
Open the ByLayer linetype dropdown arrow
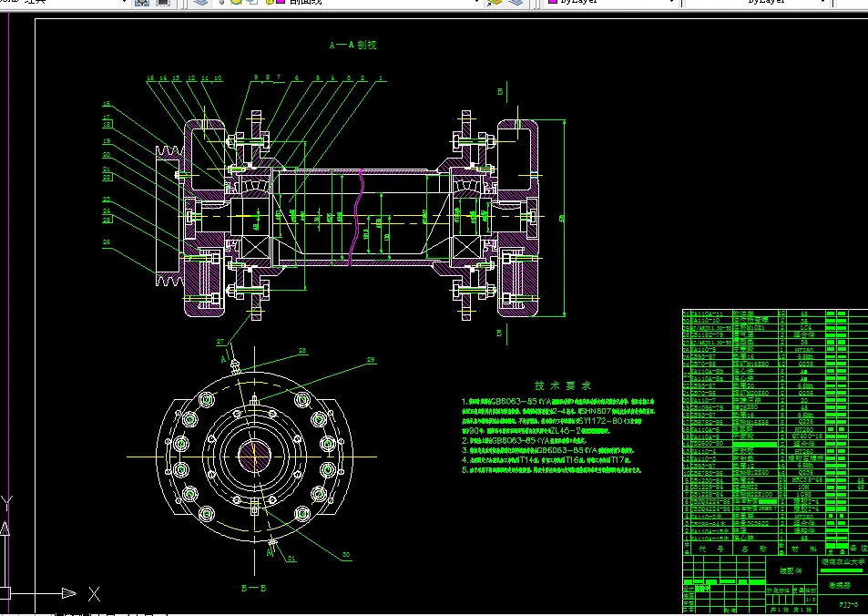(823, 2)
